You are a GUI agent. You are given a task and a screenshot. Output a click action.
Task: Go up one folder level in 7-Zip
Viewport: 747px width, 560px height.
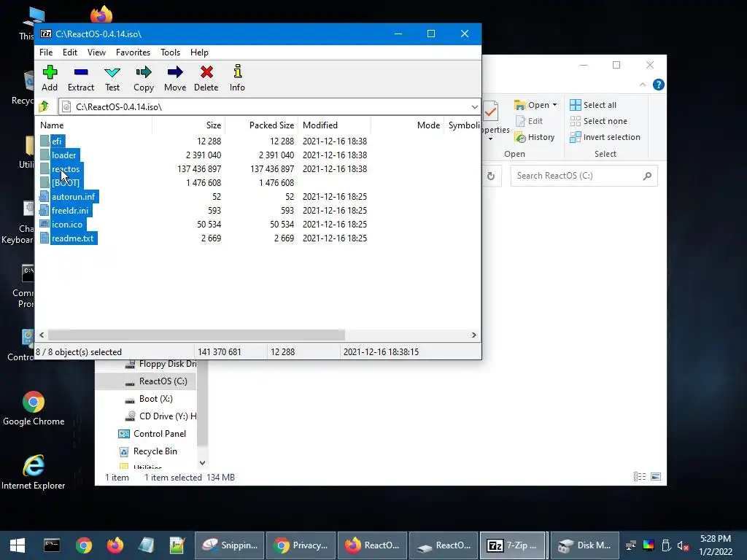tap(44, 106)
